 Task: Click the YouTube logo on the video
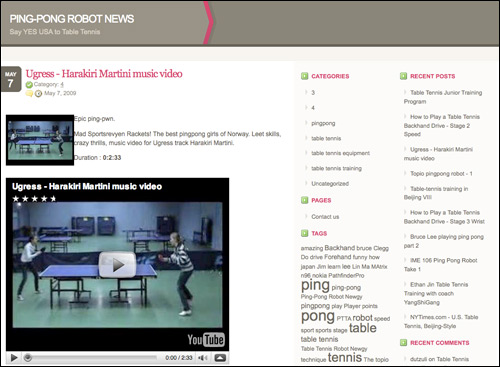click(206, 340)
